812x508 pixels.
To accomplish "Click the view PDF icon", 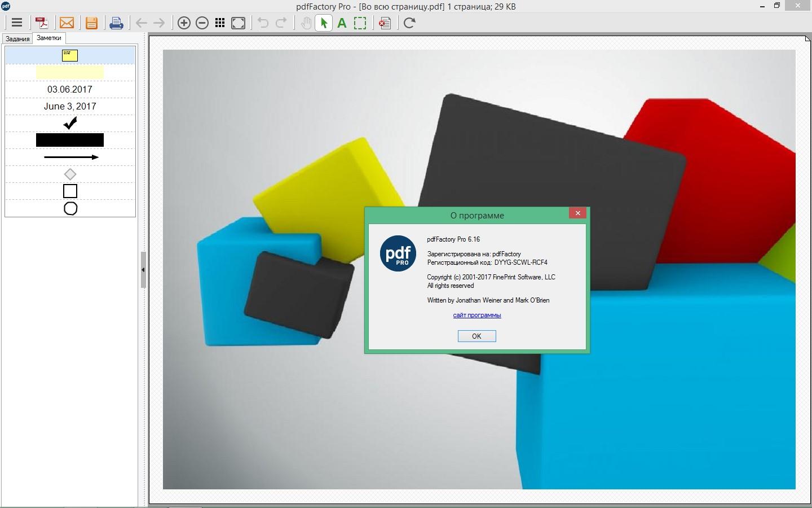I will coord(42,23).
